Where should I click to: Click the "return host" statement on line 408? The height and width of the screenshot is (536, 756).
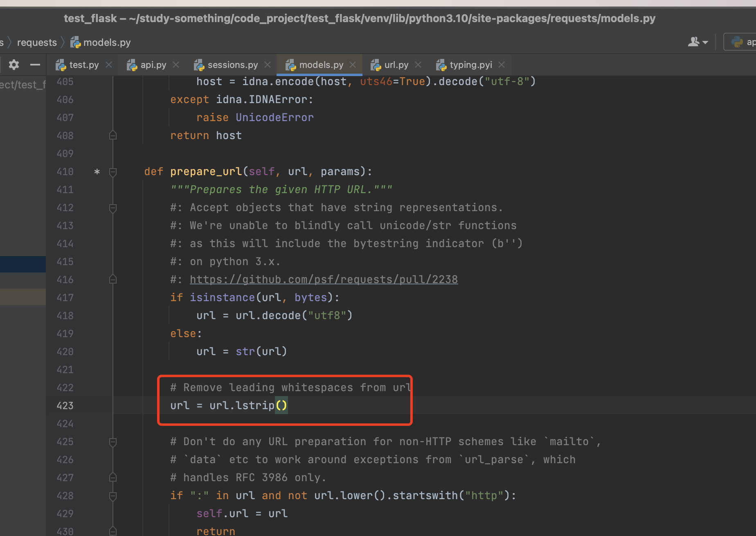(x=206, y=135)
